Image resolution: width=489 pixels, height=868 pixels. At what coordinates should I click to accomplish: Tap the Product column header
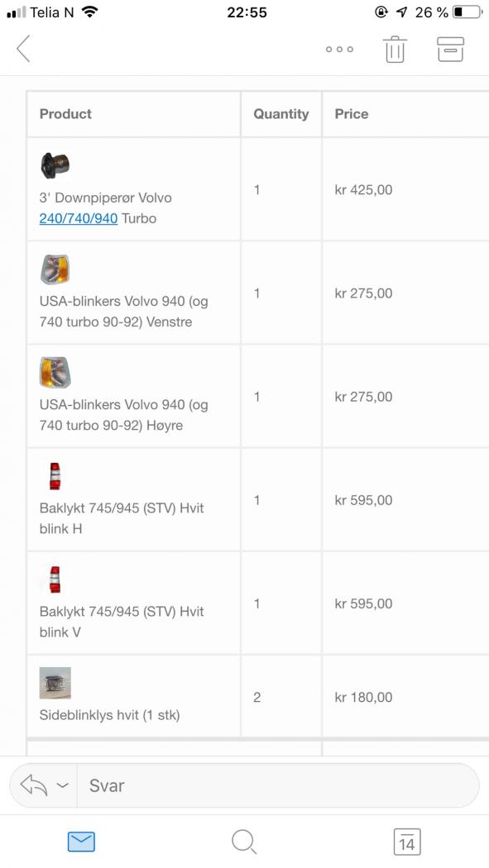tap(65, 114)
